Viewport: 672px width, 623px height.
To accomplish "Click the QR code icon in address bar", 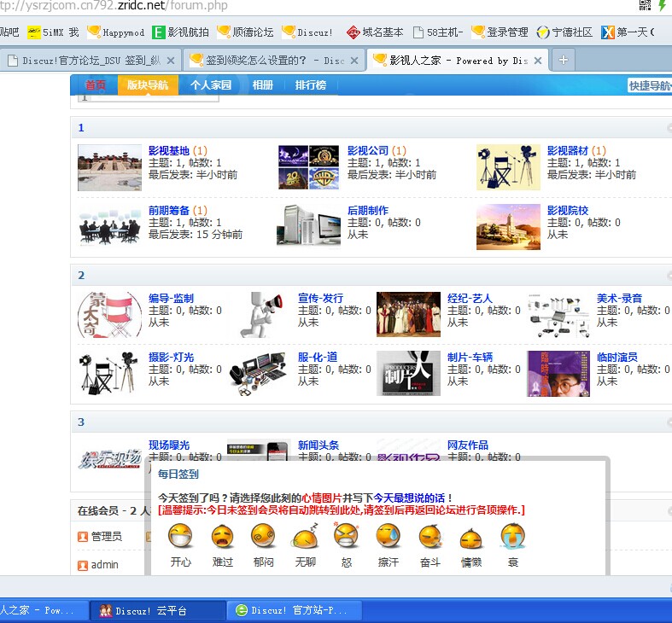I will [645, 6].
